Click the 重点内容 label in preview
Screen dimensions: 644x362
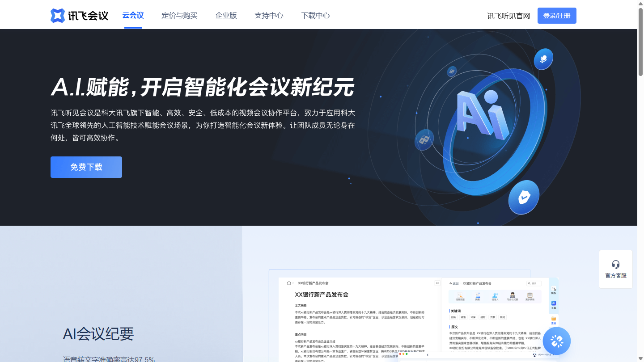[301, 335]
